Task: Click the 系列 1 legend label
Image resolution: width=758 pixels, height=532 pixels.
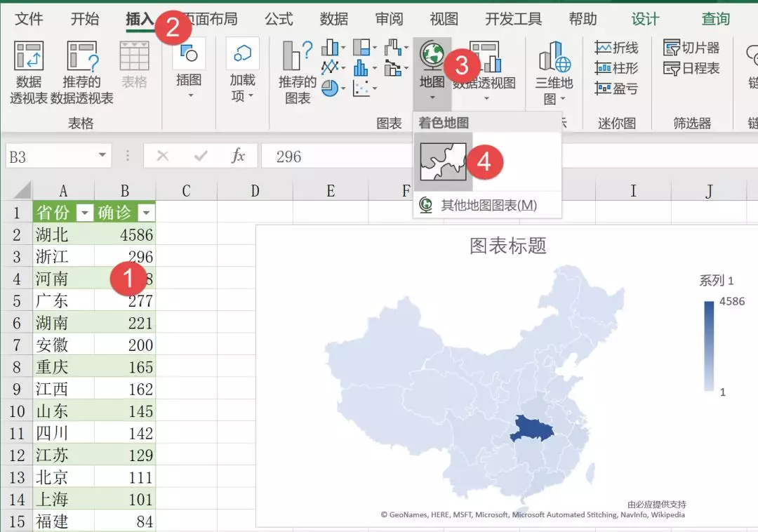Action: pos(716,280)
